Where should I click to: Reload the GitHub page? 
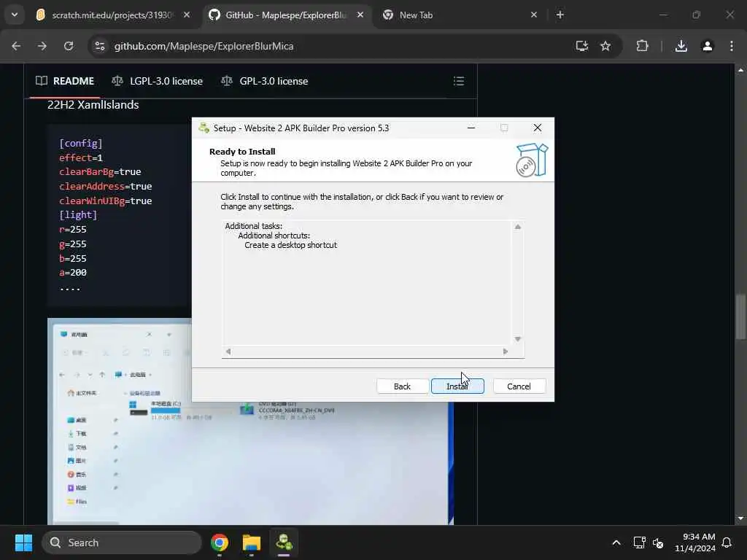[69, 46]
